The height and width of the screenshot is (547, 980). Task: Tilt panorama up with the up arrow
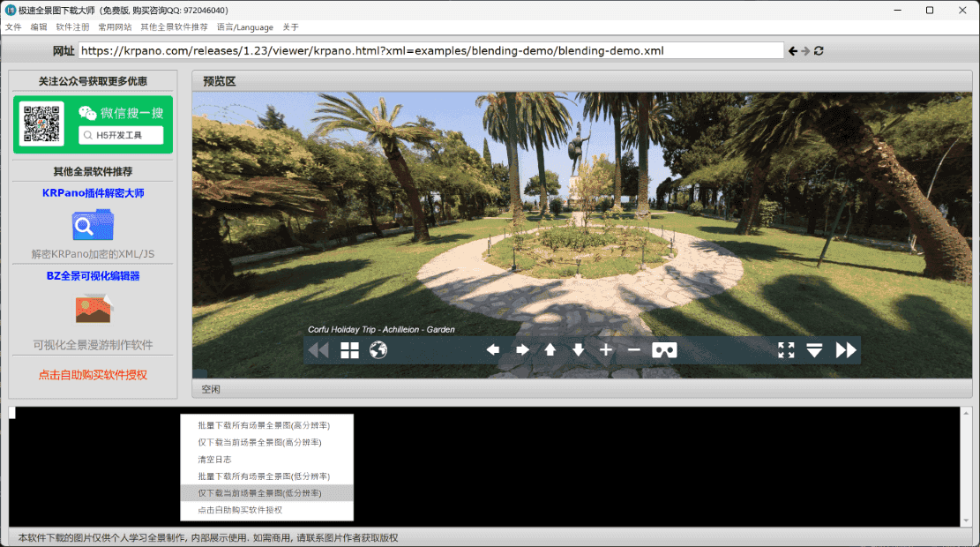(550, 350)
